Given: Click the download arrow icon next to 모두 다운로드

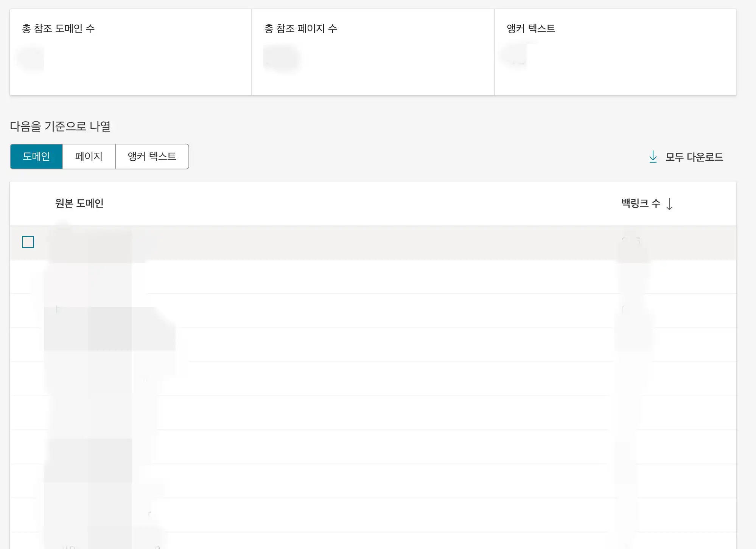Looking at the screenshot, I should [653, 157].
